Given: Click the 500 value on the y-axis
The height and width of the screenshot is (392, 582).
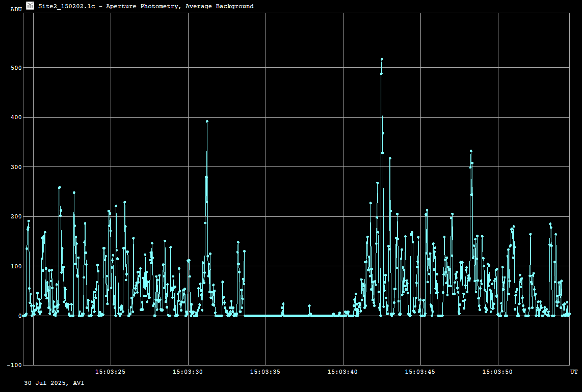Looking at the screenshot, I should [15, 68].
